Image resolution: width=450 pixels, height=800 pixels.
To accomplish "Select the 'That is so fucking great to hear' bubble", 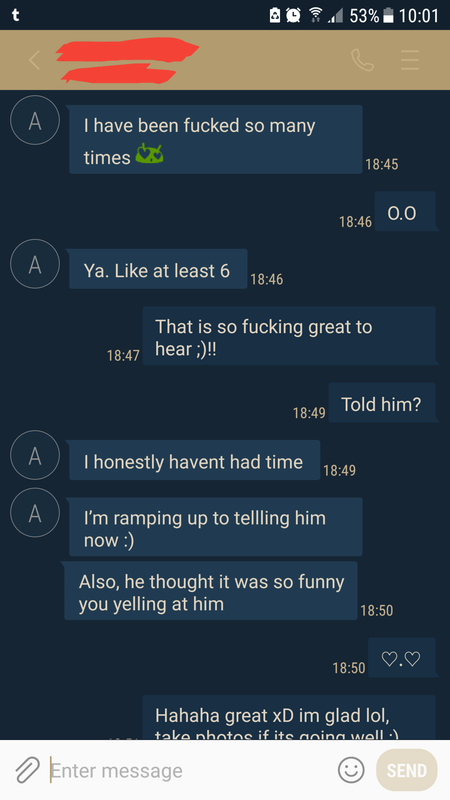I will point(289,336).
